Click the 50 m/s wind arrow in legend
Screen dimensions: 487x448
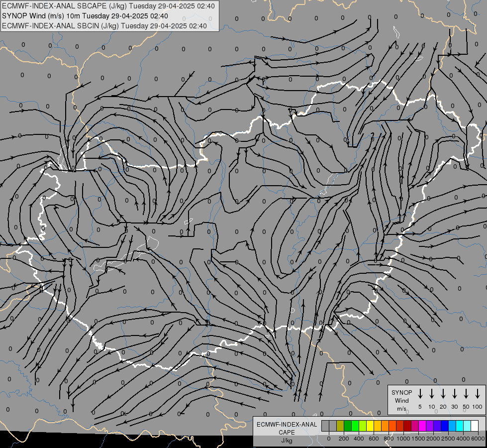tap(466, 394)
